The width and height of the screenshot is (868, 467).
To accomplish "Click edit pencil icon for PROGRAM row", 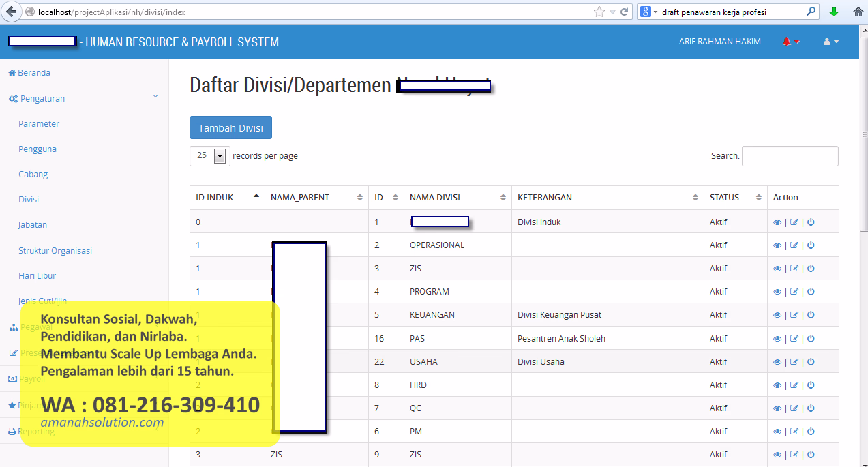I will (794, 292).
